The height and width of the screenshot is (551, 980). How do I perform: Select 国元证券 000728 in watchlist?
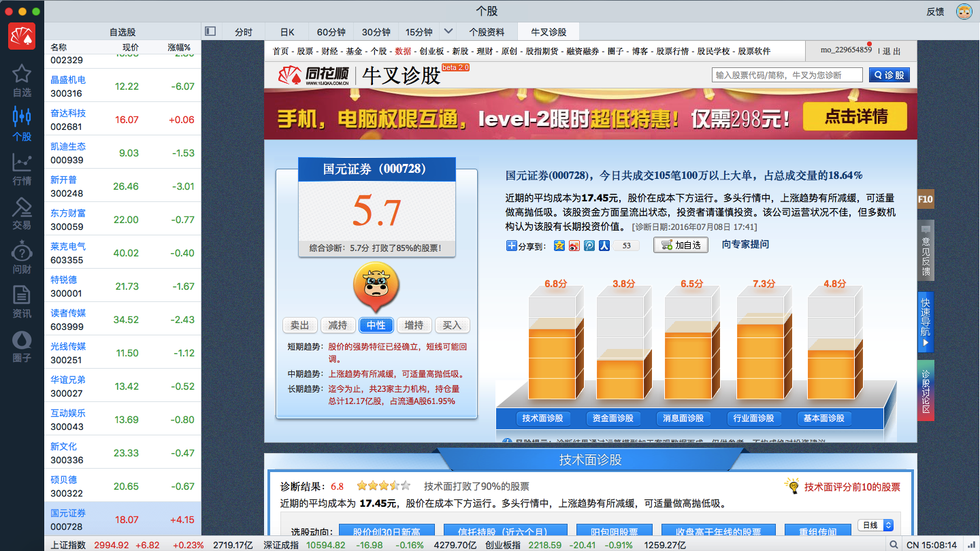pyautogui.click(x=122, y=519)
